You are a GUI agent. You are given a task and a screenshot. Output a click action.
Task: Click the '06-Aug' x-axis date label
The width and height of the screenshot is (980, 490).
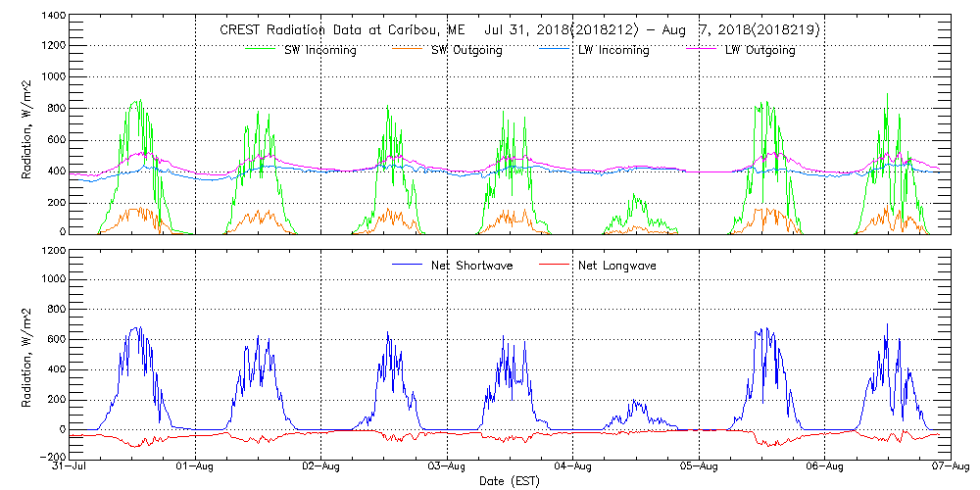click(x=825, y=466)
